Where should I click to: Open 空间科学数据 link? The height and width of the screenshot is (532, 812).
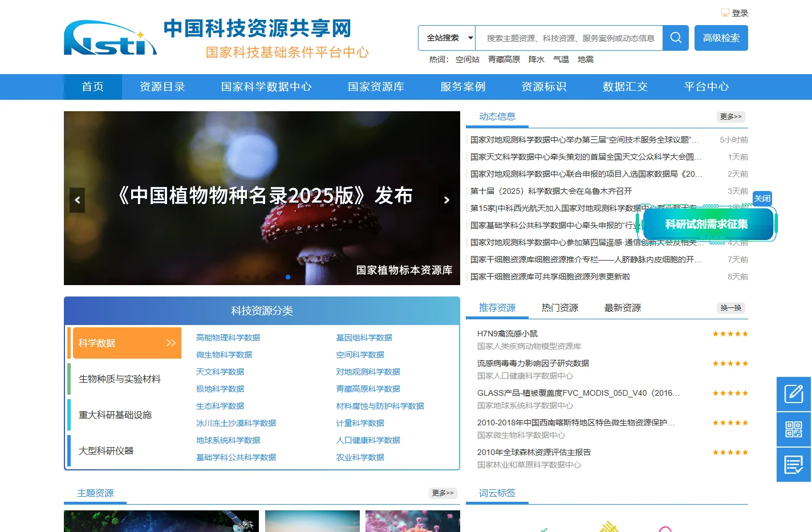click(x=360, y=355)
